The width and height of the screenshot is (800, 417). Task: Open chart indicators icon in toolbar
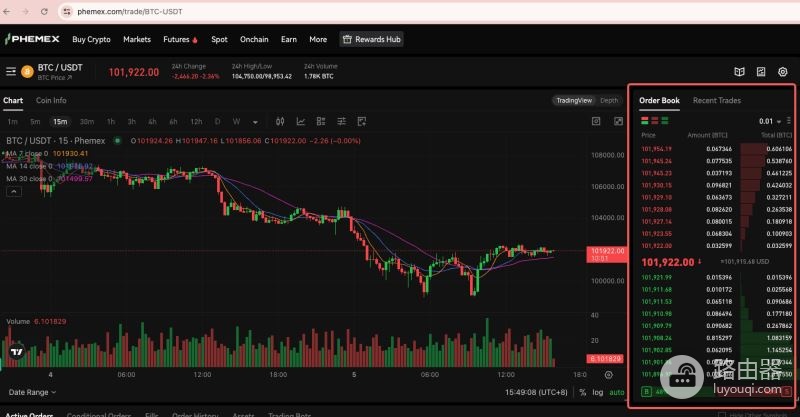coord(301,121)
